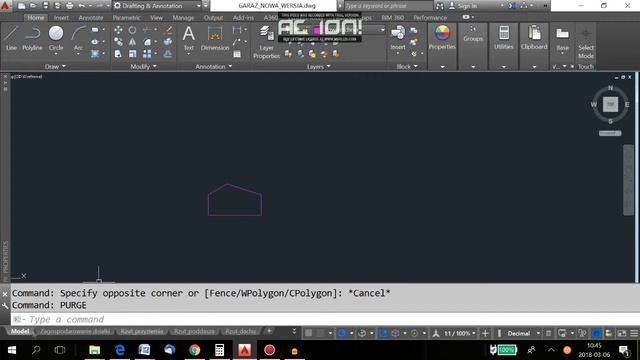Open the Clipboard panel
Screen dimensions: 640x360
coord(534,38)
